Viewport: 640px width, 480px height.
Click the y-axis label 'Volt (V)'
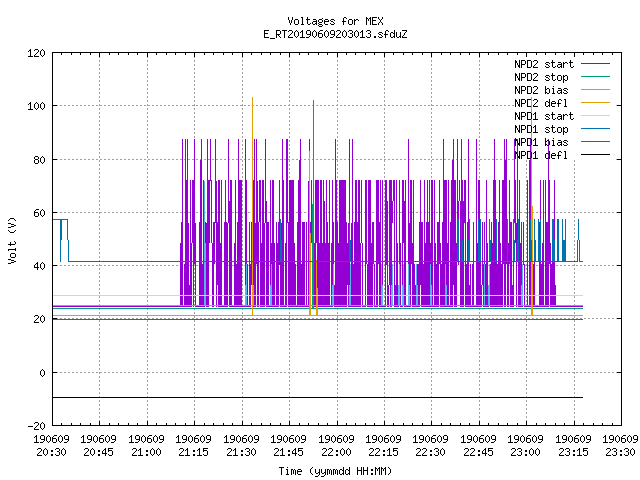point(12,240)
